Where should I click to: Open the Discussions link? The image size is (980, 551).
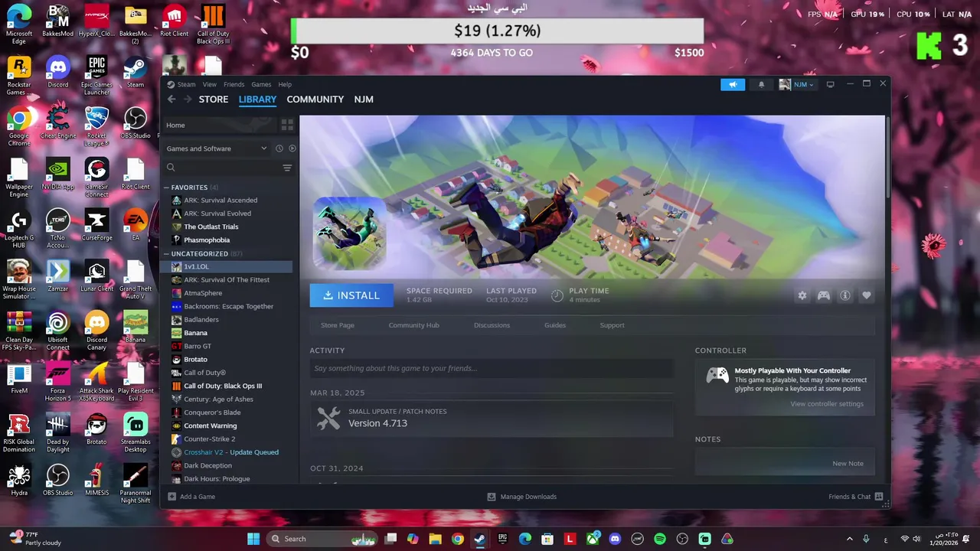coord(492,325)
